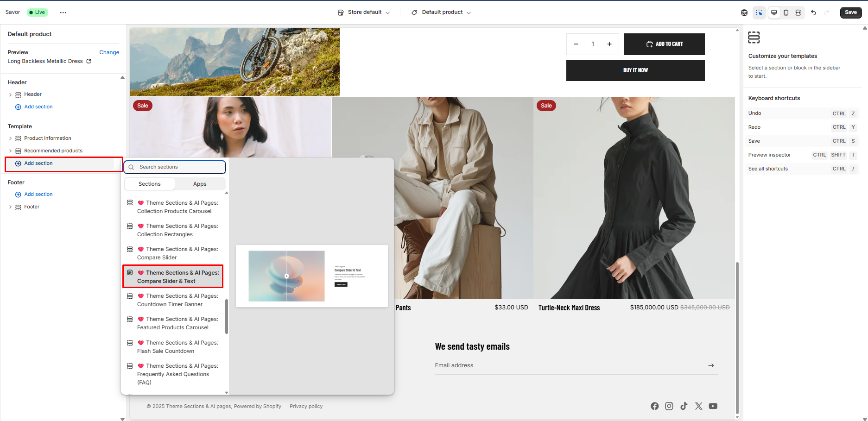Focus the Email address field
868x421 pixels.
[569, 365]
